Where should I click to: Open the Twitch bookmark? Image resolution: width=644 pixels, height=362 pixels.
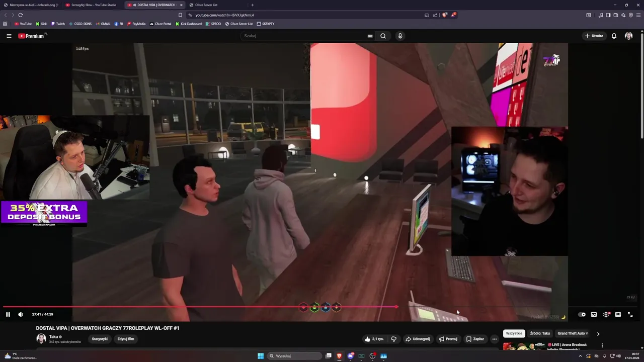pos(58,24)
